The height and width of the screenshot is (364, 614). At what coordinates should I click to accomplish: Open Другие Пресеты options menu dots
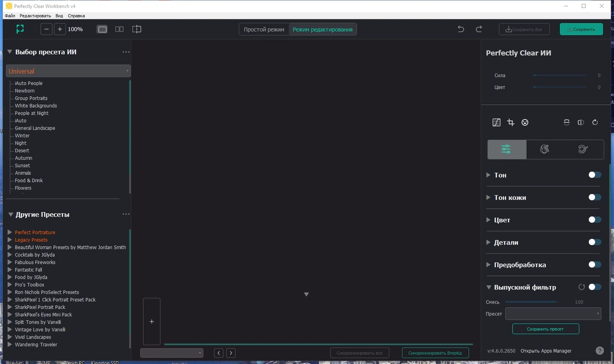click(126, 214)
